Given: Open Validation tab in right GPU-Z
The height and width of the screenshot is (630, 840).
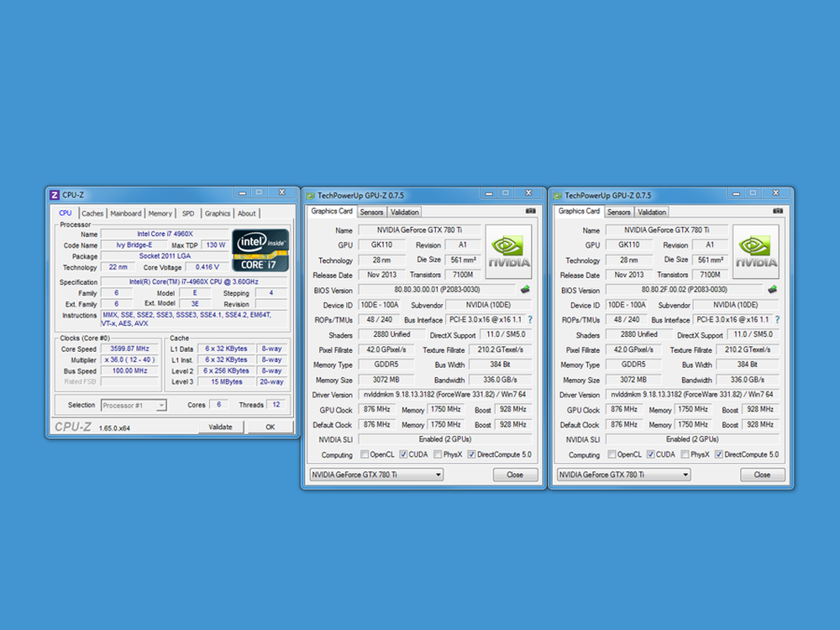Looking at the screenshot, I should tap(652, 213).
